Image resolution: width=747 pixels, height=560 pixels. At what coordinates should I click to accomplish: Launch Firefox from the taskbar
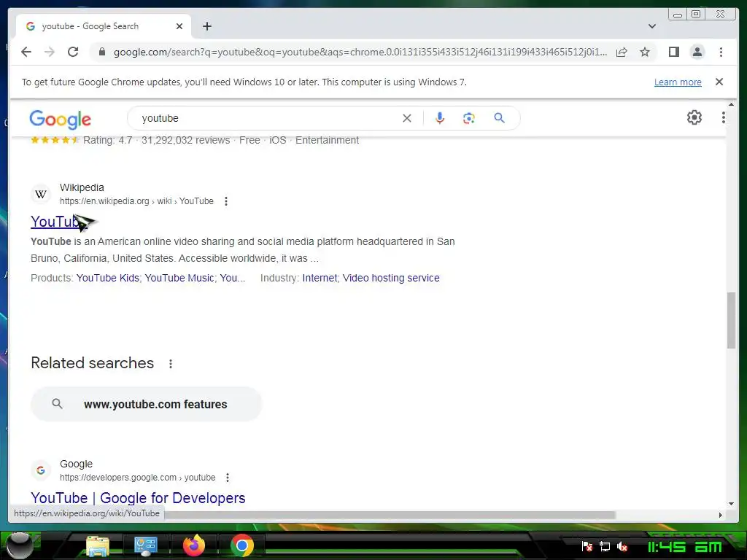[194, 545]
